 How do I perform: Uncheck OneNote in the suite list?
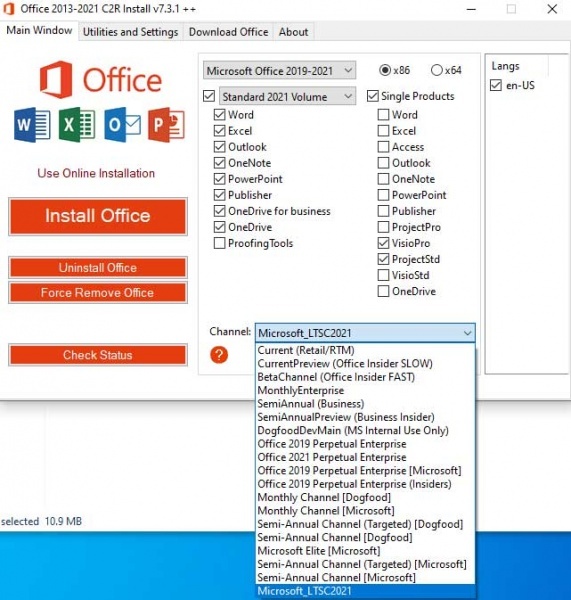click(219, 163)
